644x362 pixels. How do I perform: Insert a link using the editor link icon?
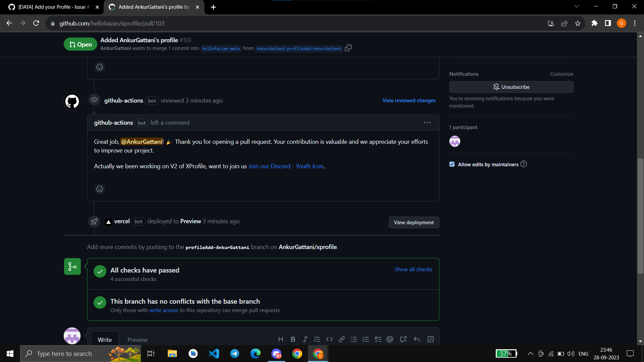pyautogui.click(x=342, y=339)
